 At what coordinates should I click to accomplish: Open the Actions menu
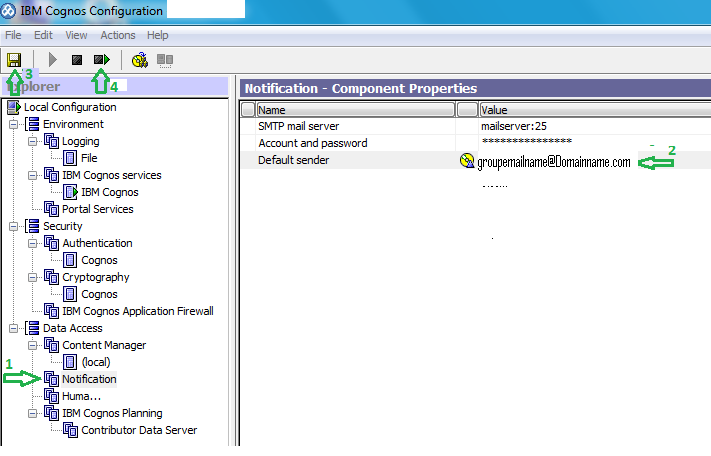(x=118, y=35)
